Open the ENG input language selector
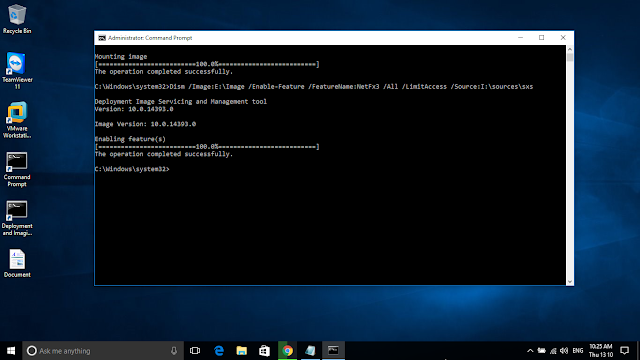 [578, 351]
